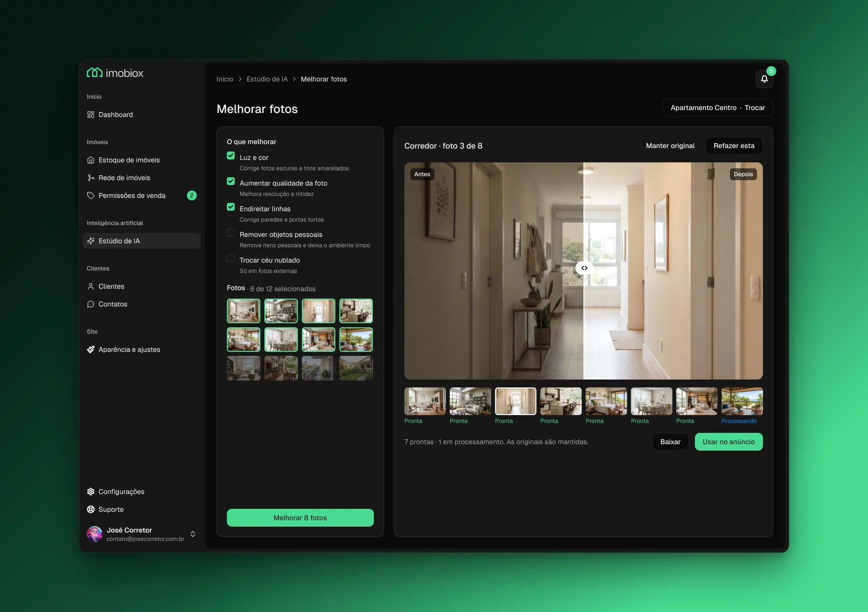This screenshot has height=612, width=868.
Task: Select the last unselected garden photo in Fotos grid
Action: (356, 368)
